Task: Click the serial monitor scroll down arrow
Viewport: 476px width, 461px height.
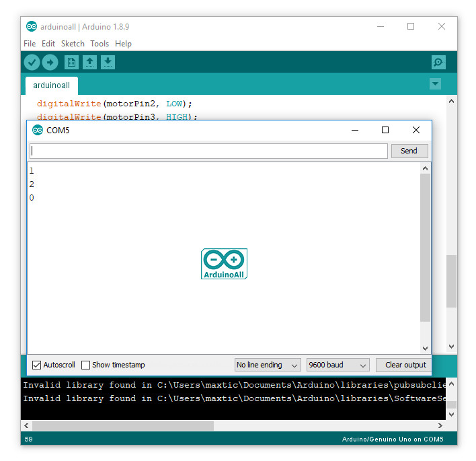Action: pos(425,348)
